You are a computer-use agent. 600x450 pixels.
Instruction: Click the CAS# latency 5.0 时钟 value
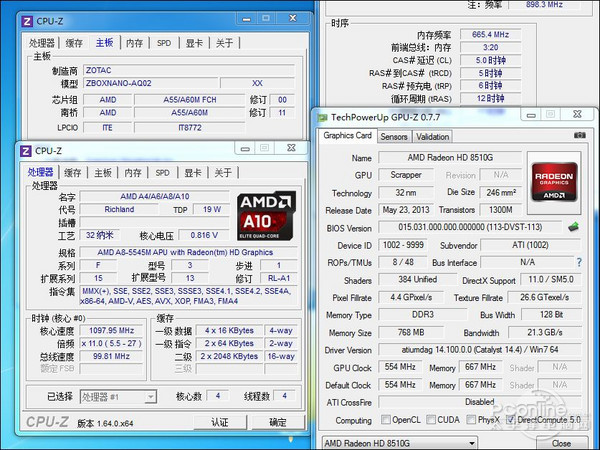tap(491, 60)
